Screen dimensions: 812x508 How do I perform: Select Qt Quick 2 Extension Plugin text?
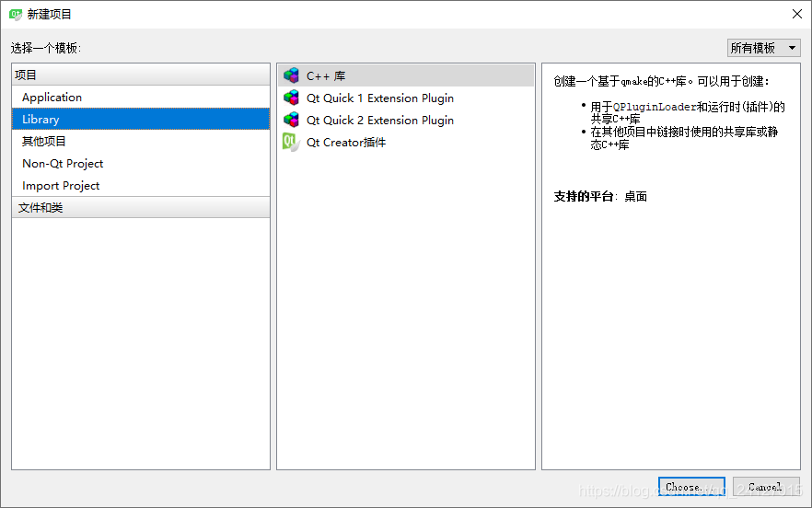tap(380, 121)
